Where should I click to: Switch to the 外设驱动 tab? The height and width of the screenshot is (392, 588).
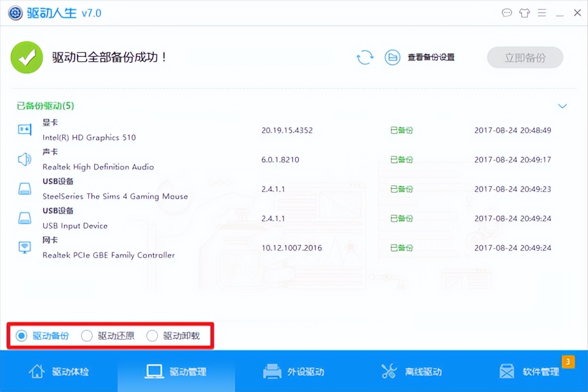pyautogui.click(x=294, y=371)
